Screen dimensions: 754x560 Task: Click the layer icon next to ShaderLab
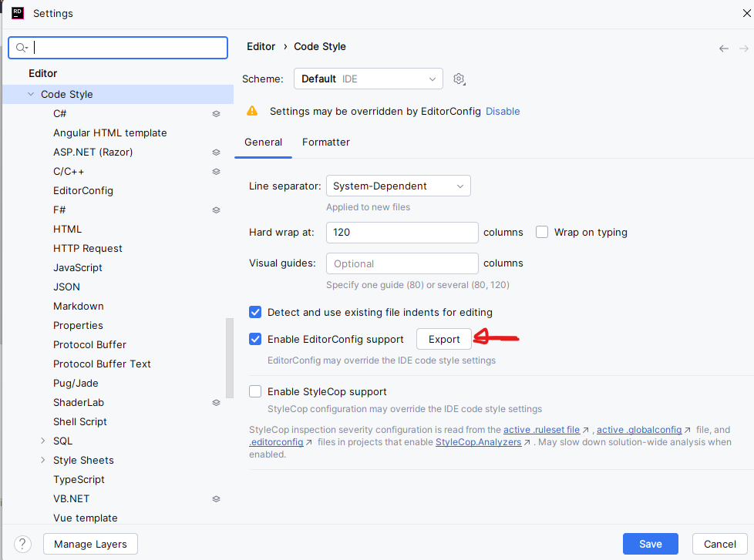tap(216, 402)
